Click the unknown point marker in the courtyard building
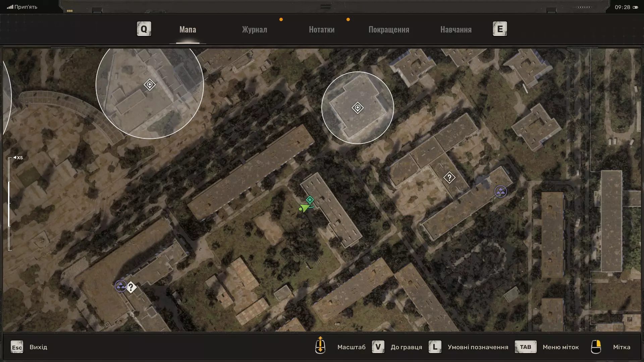Screen dimensions: 644x362 click(449, 178)
